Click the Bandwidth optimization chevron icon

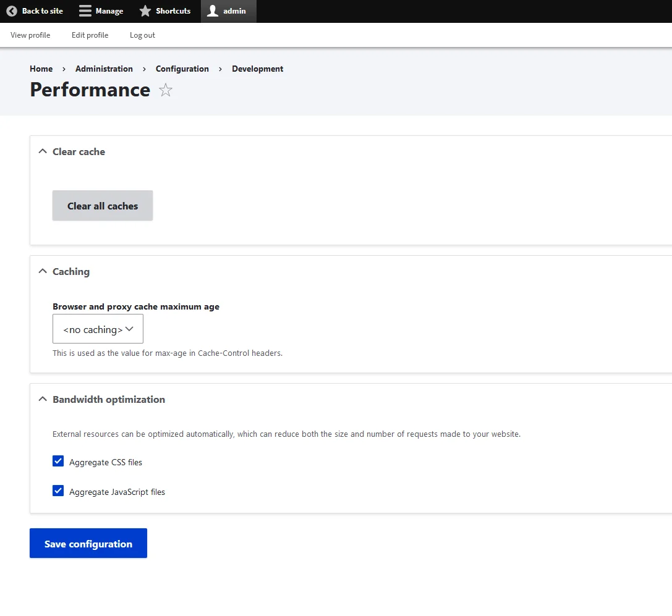(42, 399)
